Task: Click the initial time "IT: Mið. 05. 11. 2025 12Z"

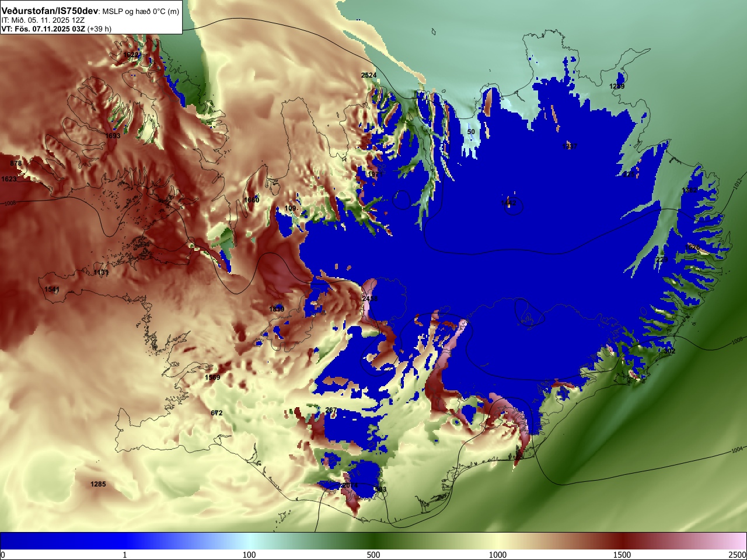Action: [x=43, y=20]
